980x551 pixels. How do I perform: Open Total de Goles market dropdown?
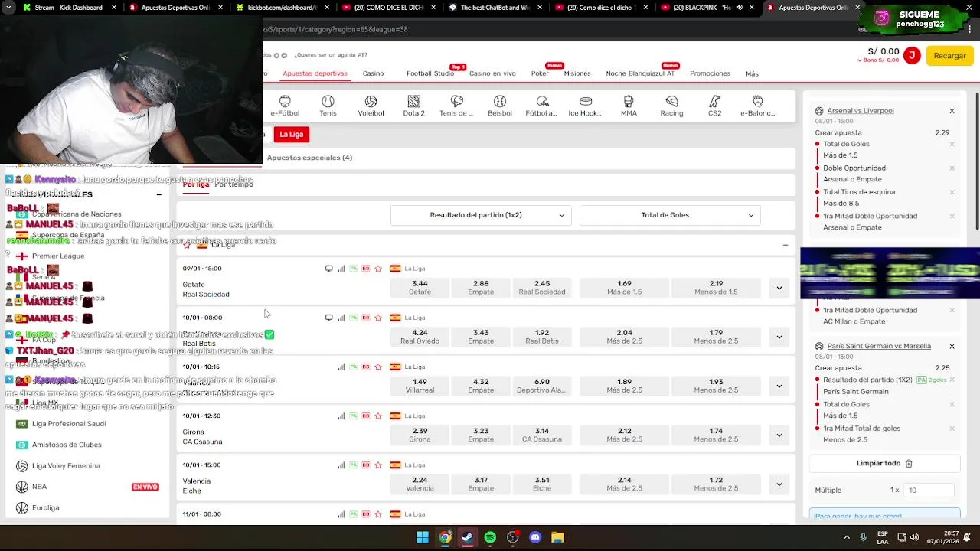coord(669,215)
